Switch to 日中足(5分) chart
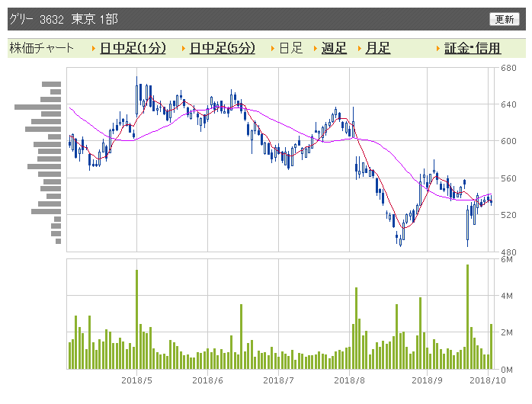This screenshot has height=404, width=532. pyautogui.click(x=223, y=48)
